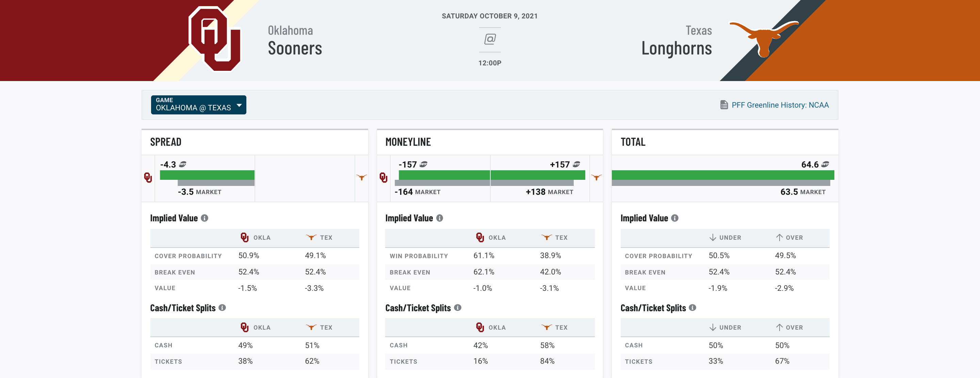Click TEX logo in Moneyline Implied Value header
This screenshot has width=980, height=378.
coord(547,237)
